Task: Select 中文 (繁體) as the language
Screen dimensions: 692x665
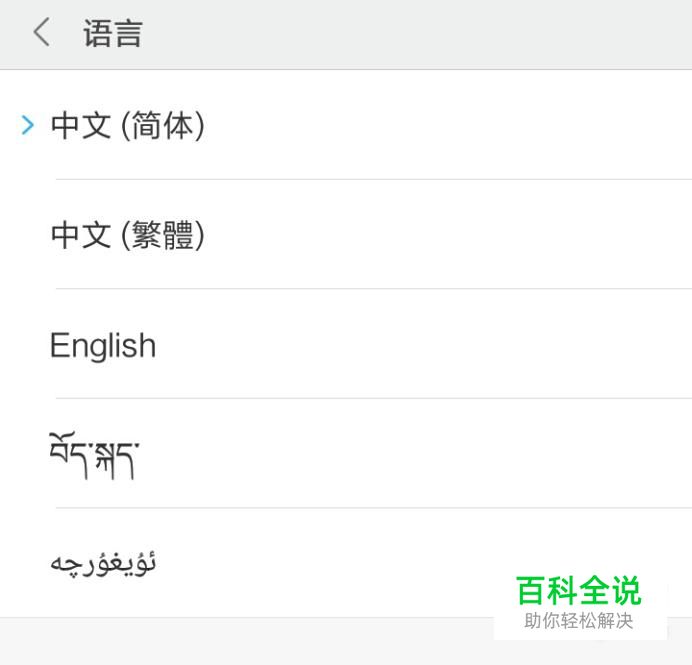Action: 346,234
